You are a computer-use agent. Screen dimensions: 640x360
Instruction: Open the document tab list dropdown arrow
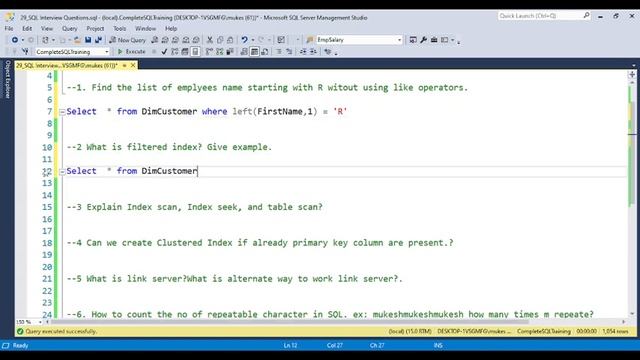click(x=633, y=65)
